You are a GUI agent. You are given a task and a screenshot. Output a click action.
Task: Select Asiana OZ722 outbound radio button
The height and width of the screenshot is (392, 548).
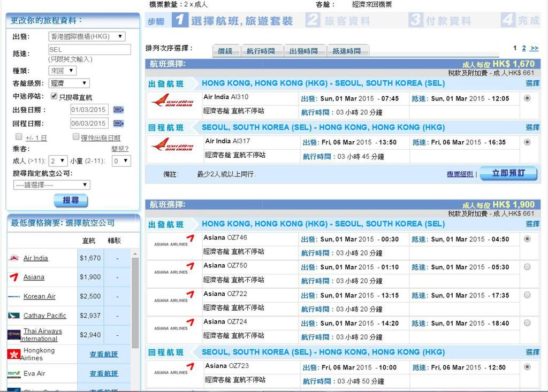(527, 295)
